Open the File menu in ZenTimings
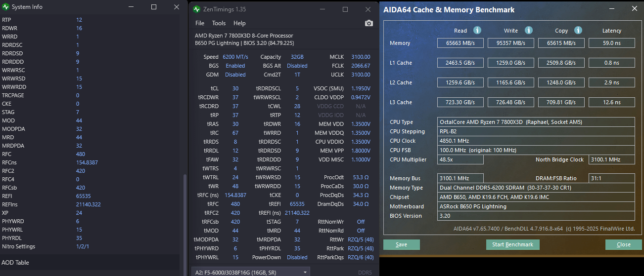The height and width of the screenshot is (276, 644). pos(200,23)
